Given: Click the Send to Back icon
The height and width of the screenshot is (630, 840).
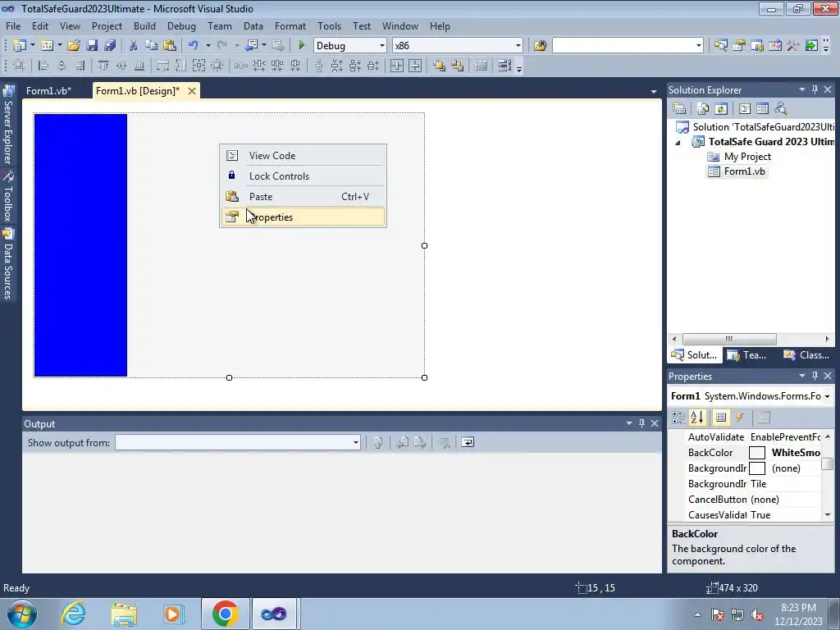Looking at the screenshot, I should (x=458, y=66).
